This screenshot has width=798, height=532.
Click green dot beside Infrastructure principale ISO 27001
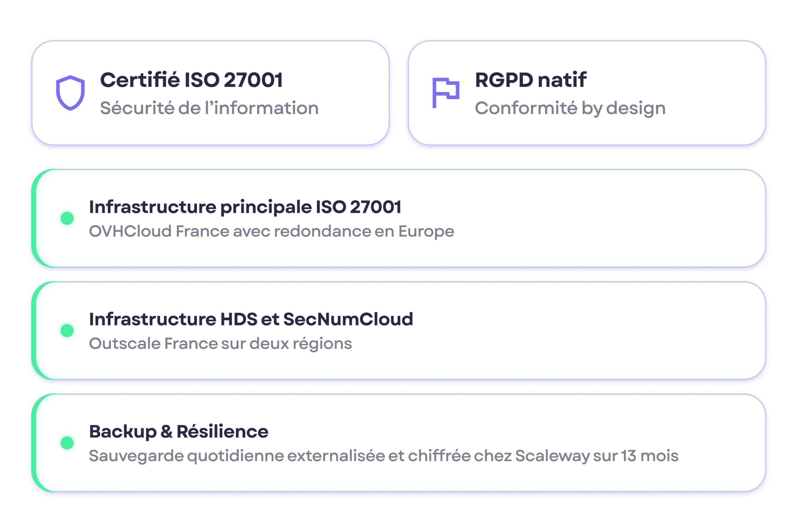pyautogui.click(x=67, y=218)
